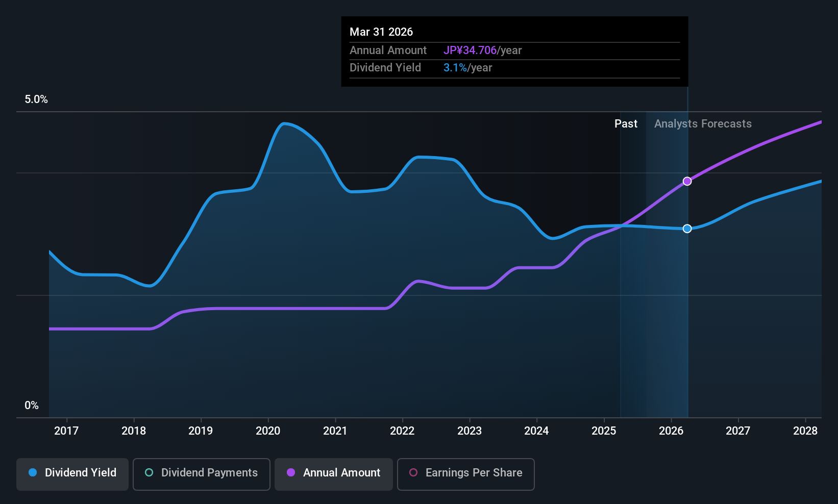Click the 2028 x-axis year label

point(805,431)
